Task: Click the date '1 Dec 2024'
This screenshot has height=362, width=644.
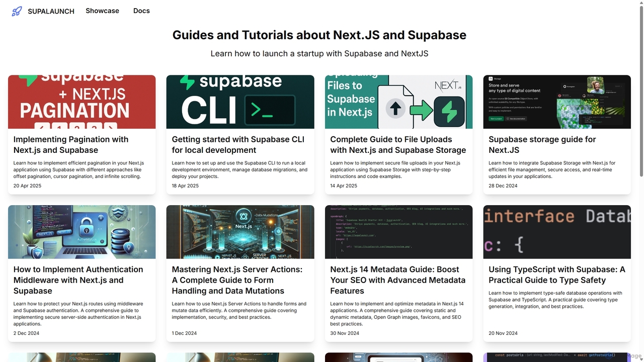Action: coord(184,333)
